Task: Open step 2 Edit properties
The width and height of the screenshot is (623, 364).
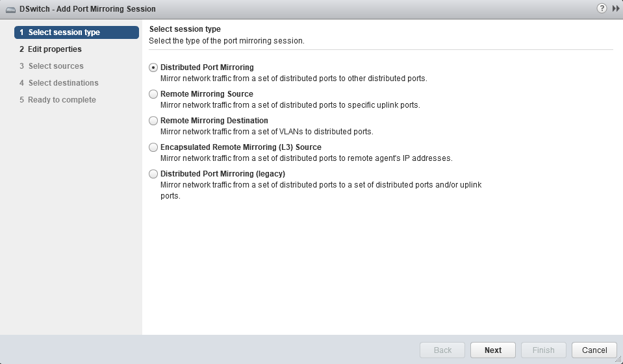Action: (x=54, y=49)
